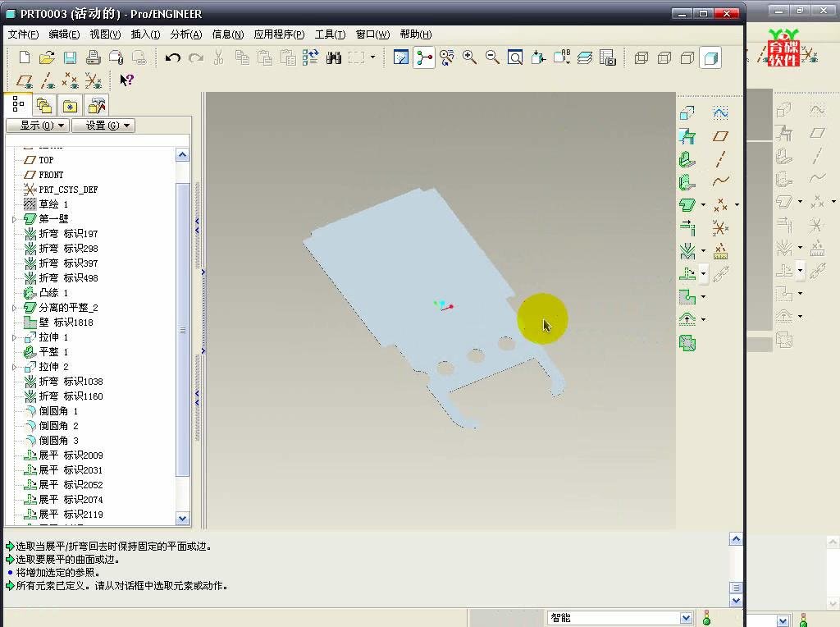This screenshot has height=627, width=840.
Task: Click the coordinate system tool icon
Action: 720,228
